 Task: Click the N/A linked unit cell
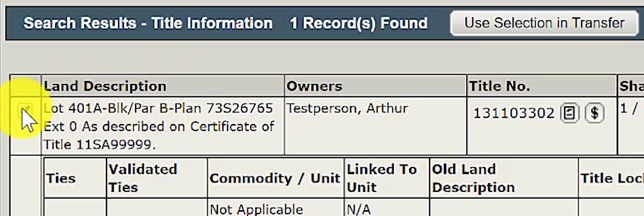(359, 209)
